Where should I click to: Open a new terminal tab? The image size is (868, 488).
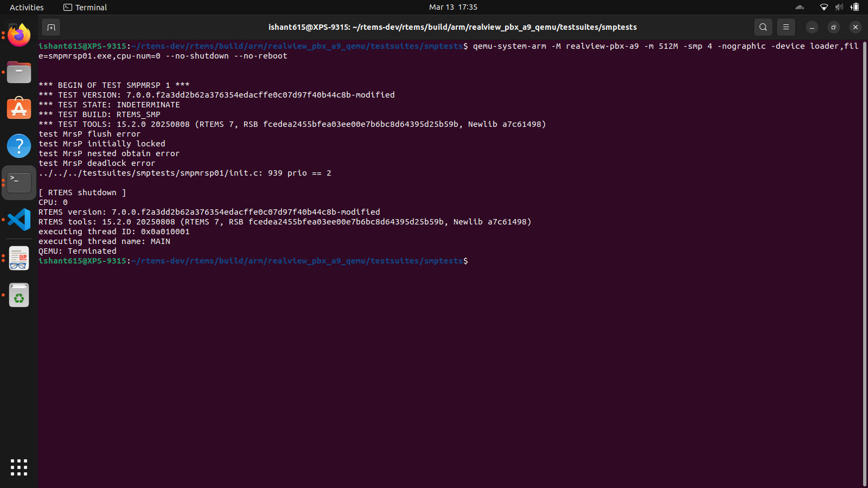[x=51, y=27]
